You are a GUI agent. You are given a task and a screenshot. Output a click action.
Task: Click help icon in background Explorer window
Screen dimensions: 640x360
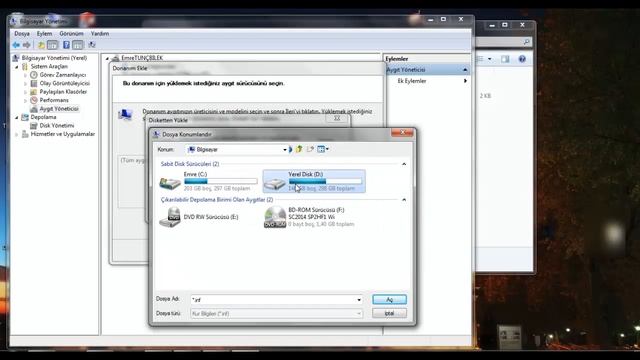point(522,59)
